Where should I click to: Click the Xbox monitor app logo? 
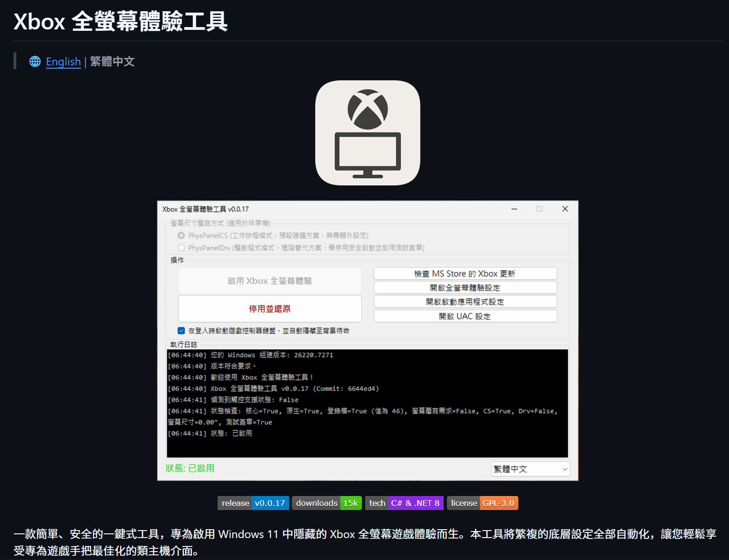368,133
